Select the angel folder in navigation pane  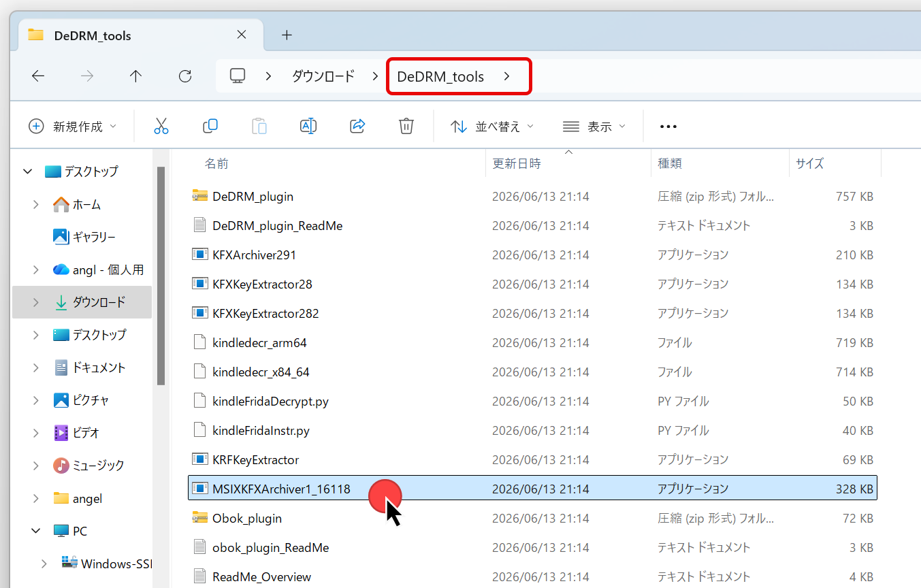tap(87, 498)
